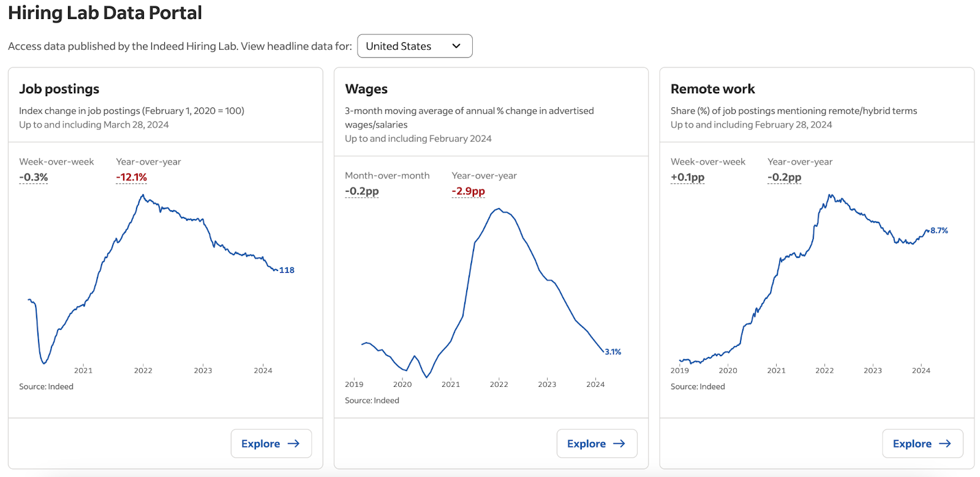Click the +0.1pp Week-over-week value
The height and width of the screenshot is (477, 980).
(x=687, y=177)
